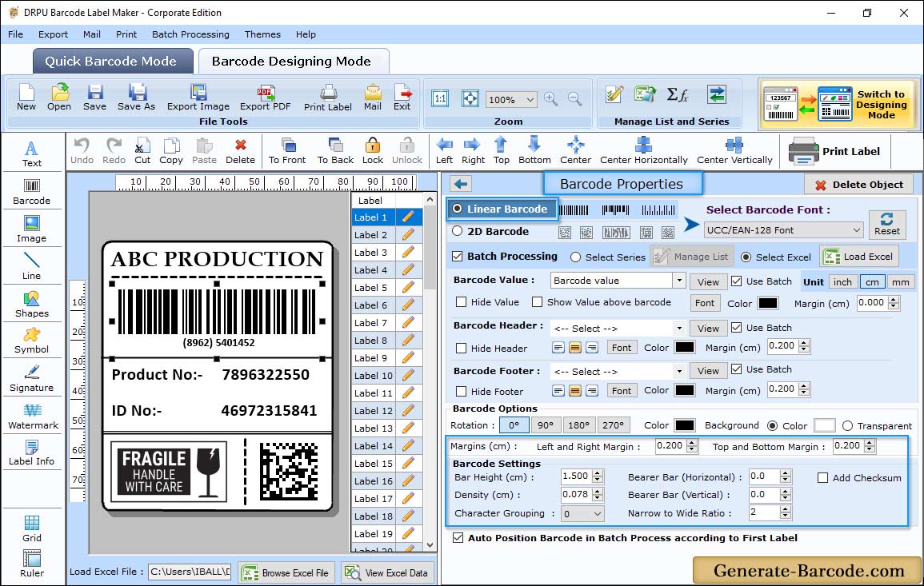Viewport: 924px width, 586px height.
Task: Set rotation to 90° button
Action: click(x=546, y=425)
